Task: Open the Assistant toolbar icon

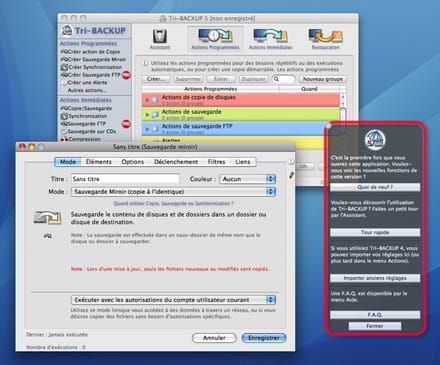Action: pos(160,39)
